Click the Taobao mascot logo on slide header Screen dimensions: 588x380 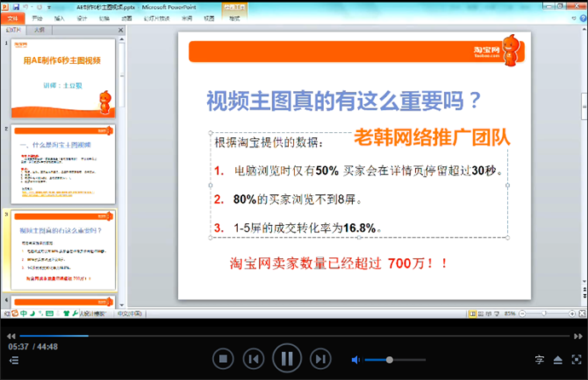pos(510,50)
